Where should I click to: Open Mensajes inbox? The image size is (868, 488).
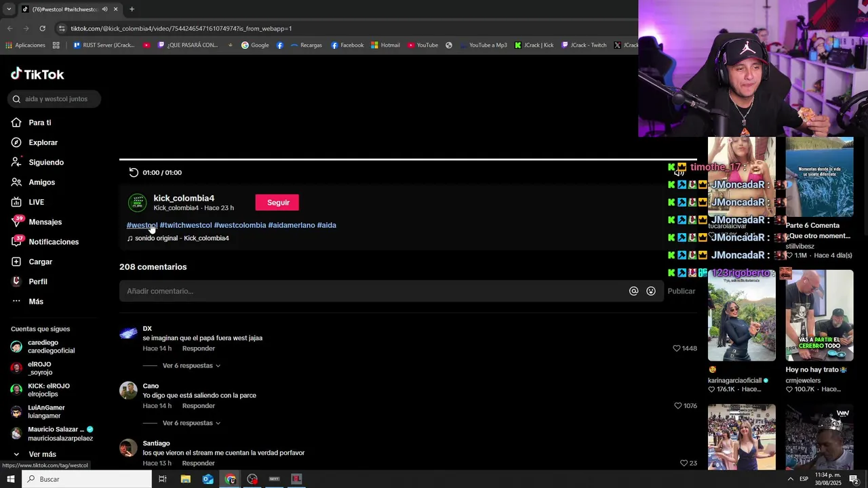(37, 222)
